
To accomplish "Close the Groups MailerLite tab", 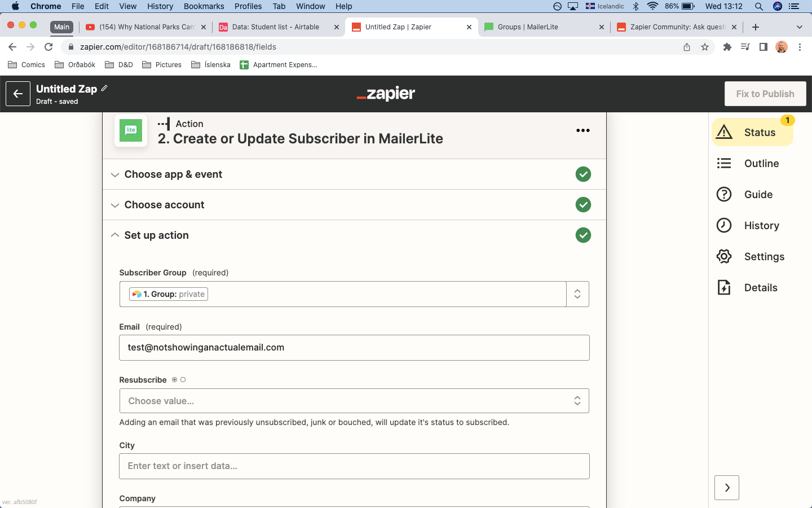I will coord(601,27).
